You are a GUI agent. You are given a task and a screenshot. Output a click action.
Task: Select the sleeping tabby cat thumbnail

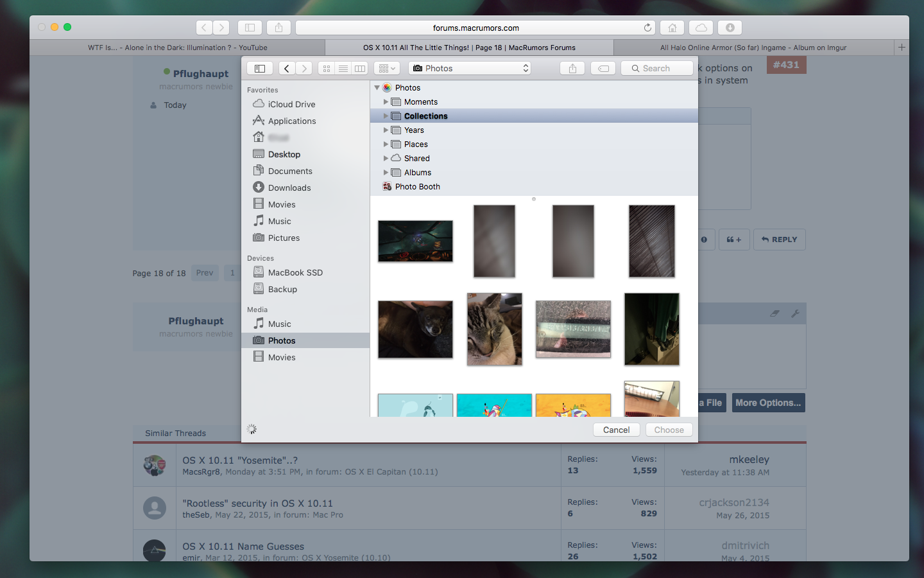494,329
